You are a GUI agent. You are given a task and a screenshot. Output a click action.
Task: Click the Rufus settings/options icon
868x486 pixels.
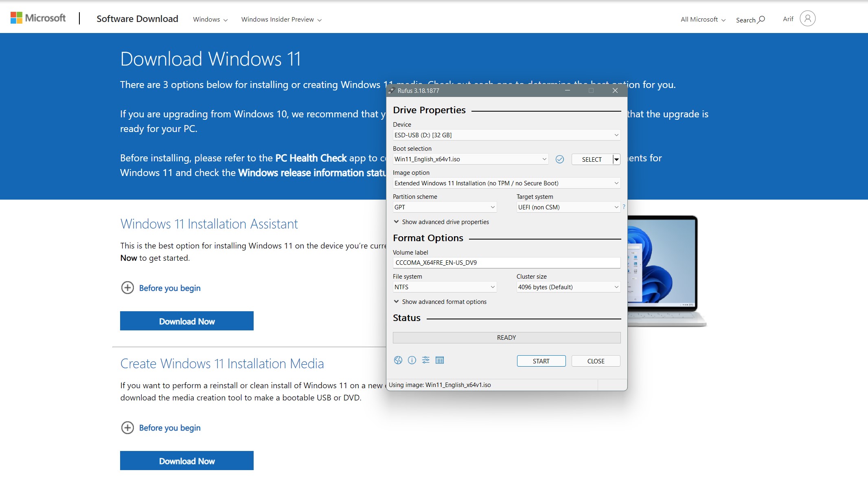tap(426, 360)
